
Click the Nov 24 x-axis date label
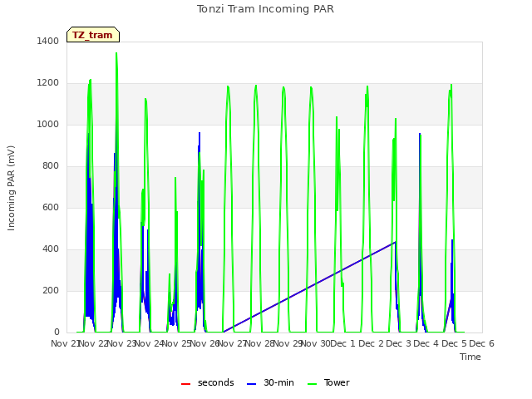150,343
